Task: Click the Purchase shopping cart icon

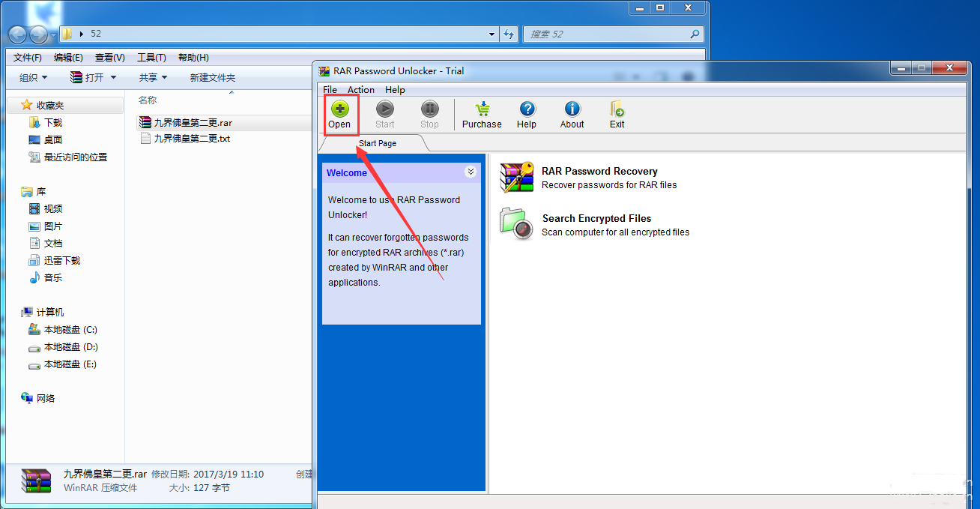Action: [482, 109]
